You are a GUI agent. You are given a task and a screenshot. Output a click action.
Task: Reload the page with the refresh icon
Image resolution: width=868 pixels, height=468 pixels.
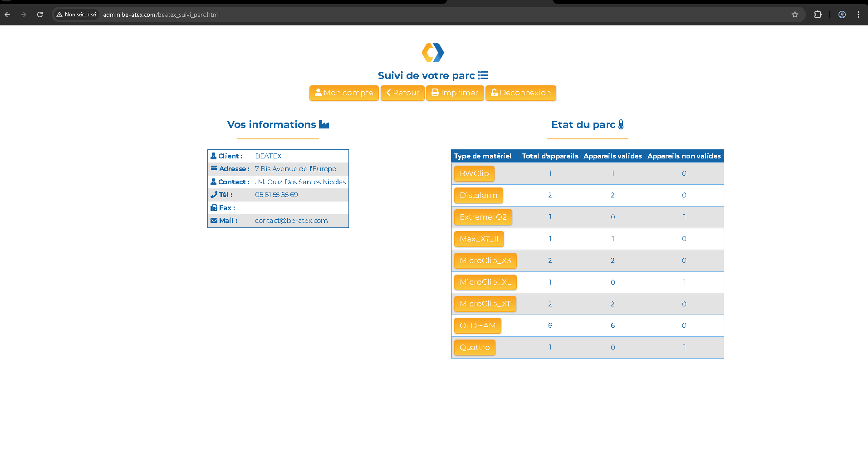[x=40, y=15]
